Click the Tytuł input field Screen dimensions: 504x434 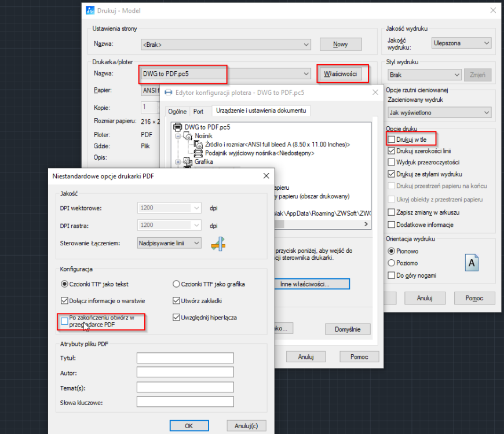185,358
